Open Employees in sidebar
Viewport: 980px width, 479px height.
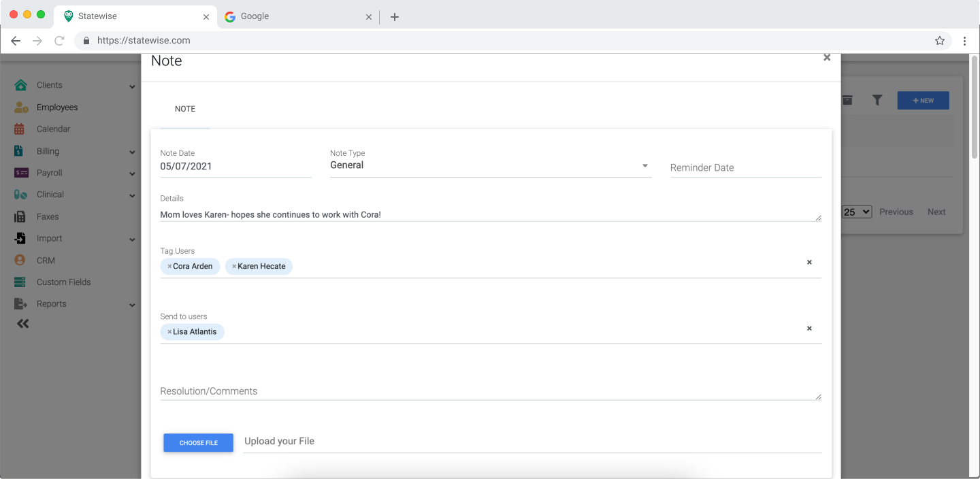click(57, 108)
